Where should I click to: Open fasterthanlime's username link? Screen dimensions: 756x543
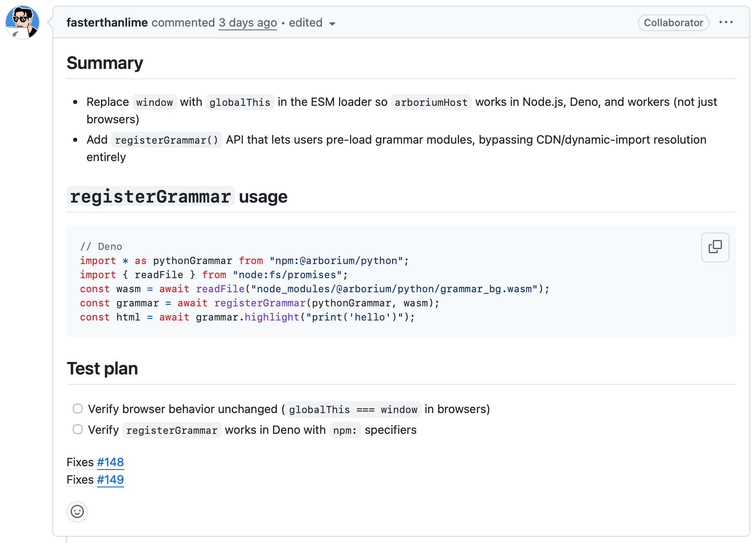[107, 22]
